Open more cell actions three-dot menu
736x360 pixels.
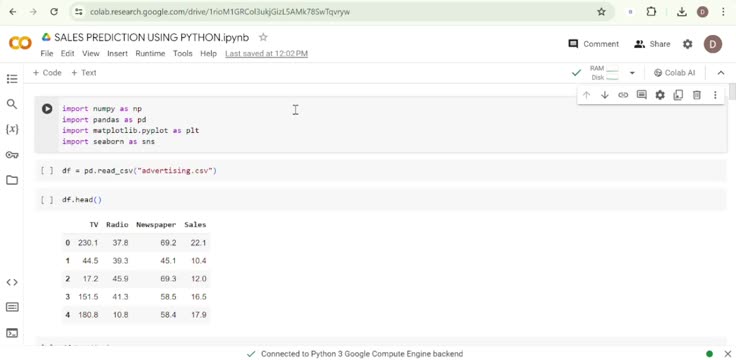(x=715, y=95)
